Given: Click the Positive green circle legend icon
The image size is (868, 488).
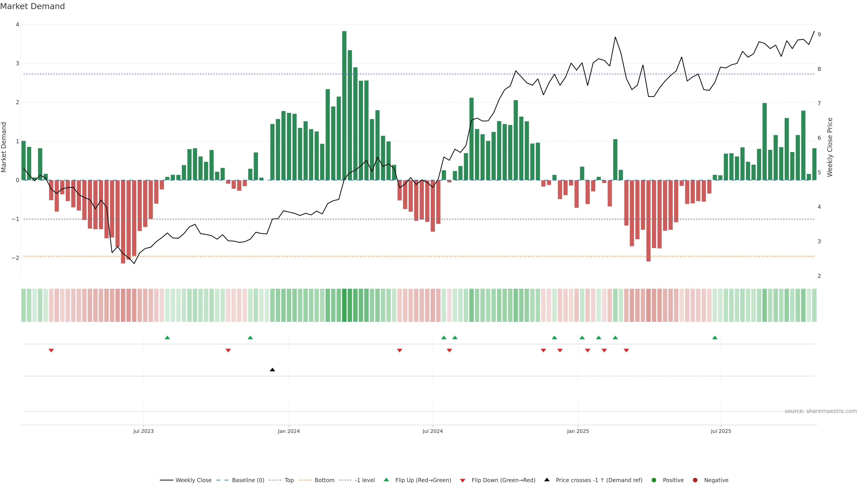Looking at the screenshot, I should (x=654, y=480).
